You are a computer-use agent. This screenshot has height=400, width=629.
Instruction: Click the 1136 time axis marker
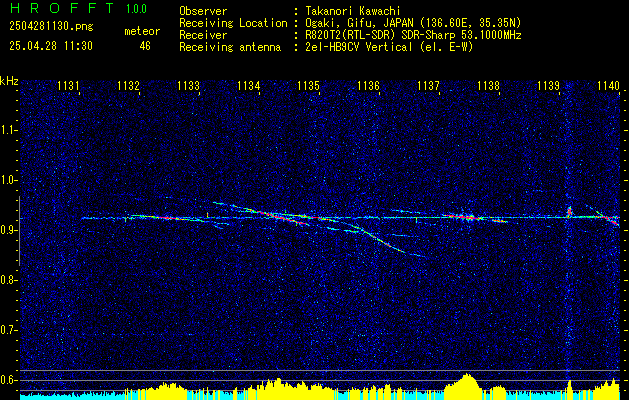coord(368,86)
